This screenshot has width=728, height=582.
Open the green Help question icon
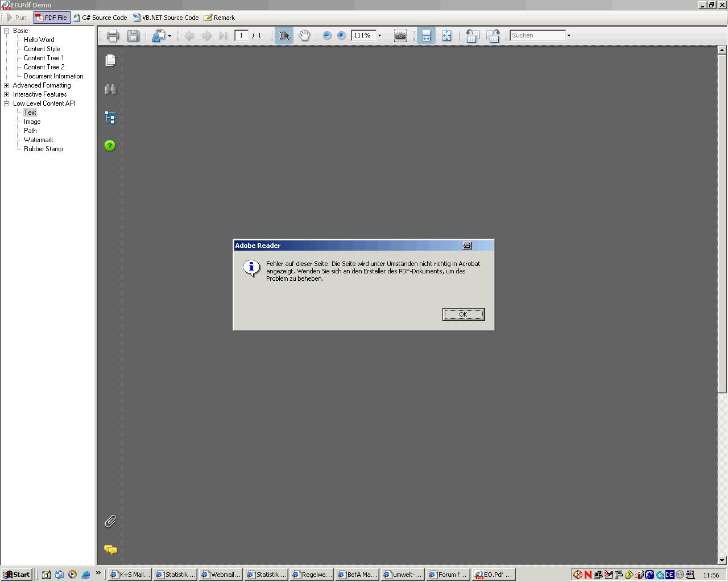tap(110, 146)
